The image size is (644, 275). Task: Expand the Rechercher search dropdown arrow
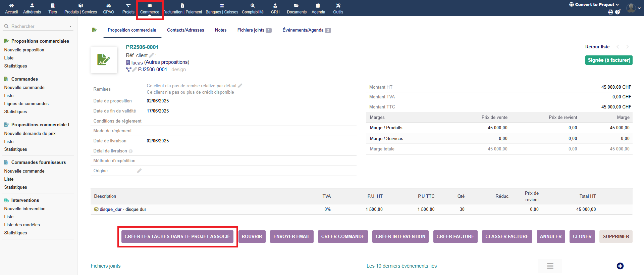70,27
